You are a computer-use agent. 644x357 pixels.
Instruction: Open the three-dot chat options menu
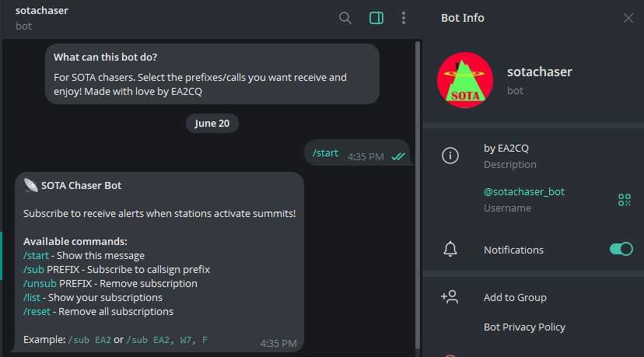coord(404,18)
